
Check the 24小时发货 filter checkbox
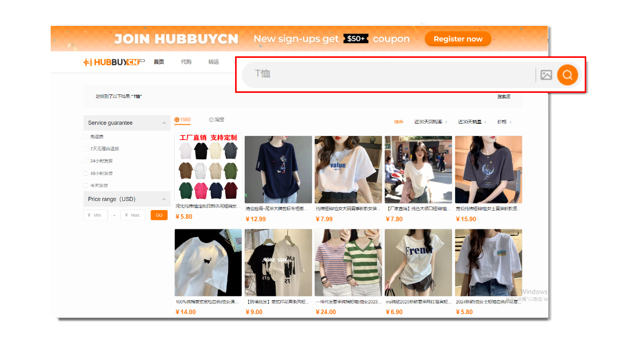(x=86, y=161)
